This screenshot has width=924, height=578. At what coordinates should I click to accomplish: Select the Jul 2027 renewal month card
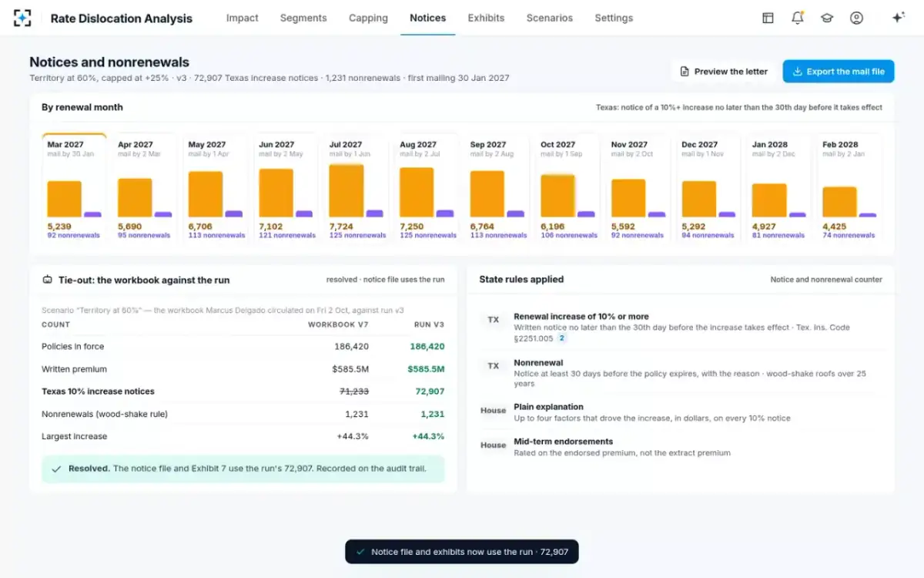tap(356, 188)
